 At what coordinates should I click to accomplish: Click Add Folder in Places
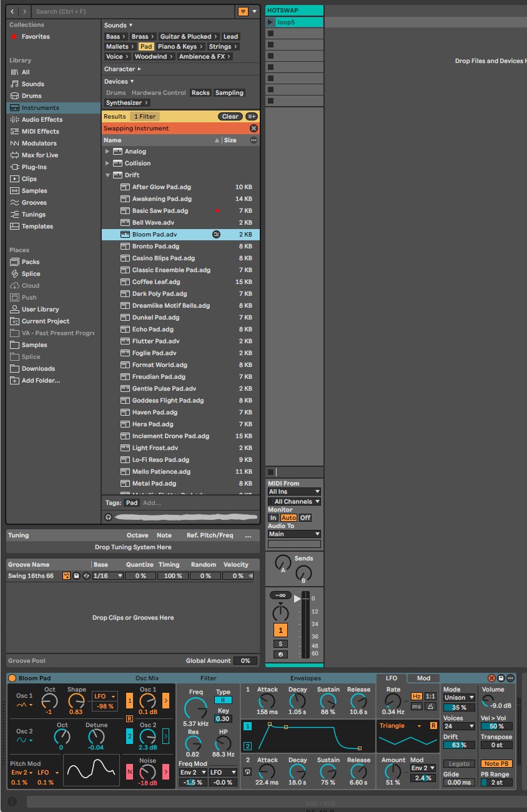[x=41, y=380]
